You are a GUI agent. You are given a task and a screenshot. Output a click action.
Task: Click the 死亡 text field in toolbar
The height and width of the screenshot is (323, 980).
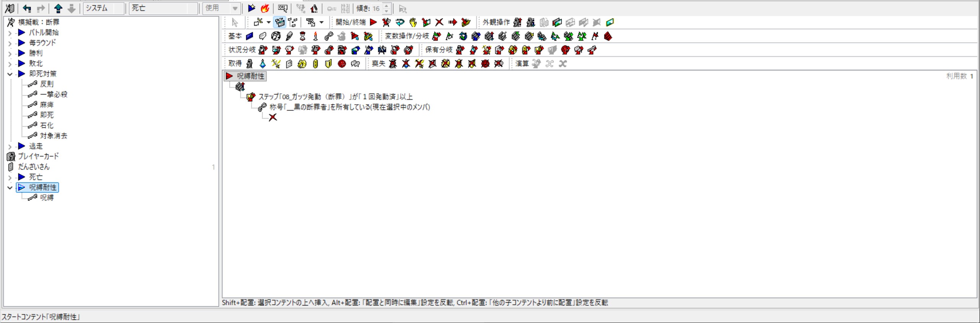163,8
